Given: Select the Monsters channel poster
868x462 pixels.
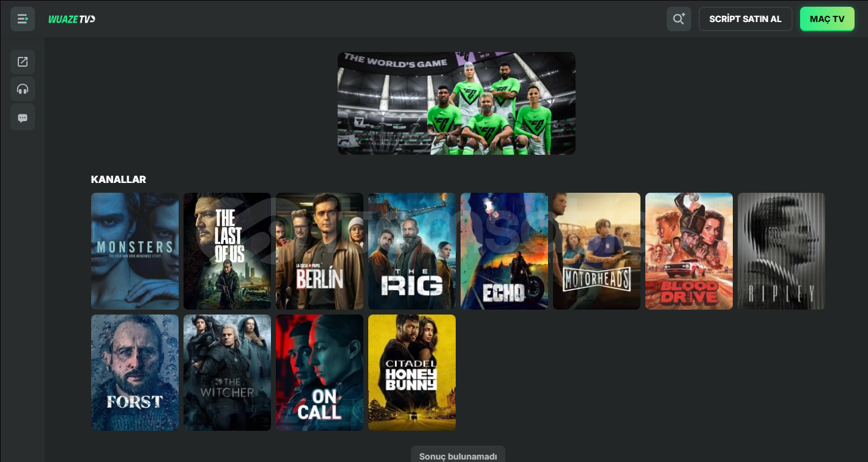Looking at the screenshot, I should coord(135,251).
